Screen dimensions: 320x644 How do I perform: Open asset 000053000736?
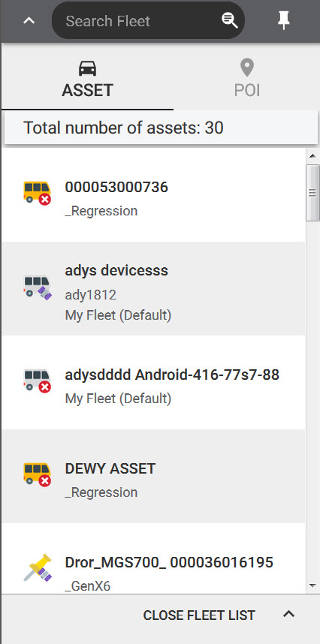tap(154, 194)
